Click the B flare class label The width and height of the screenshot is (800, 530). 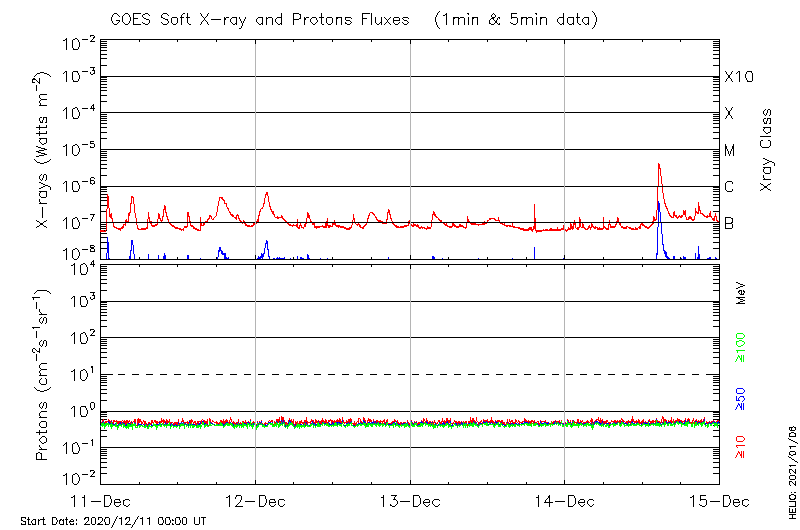click(729, 223)
